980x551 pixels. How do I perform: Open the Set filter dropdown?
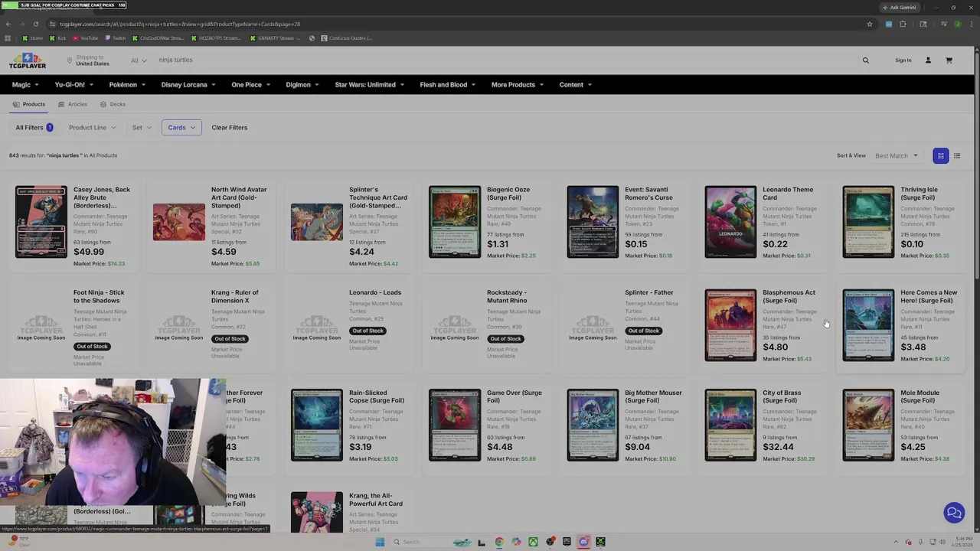[142, 128]
